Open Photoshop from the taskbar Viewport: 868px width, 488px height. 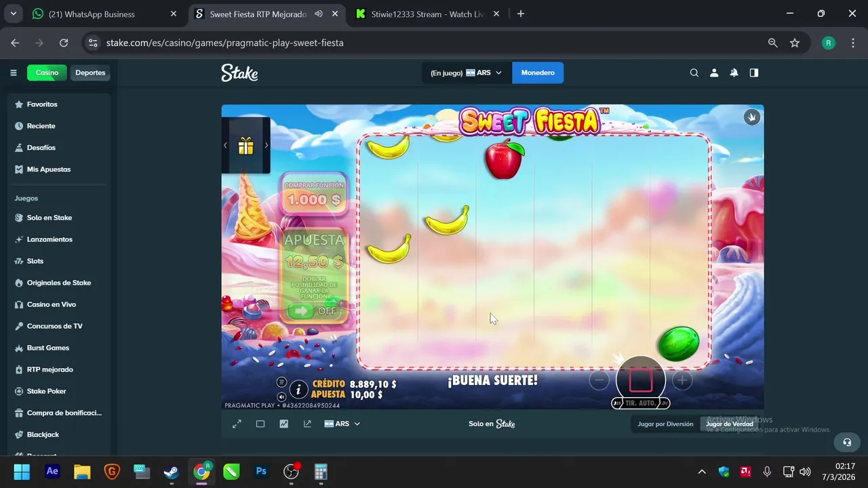[261, 471]
